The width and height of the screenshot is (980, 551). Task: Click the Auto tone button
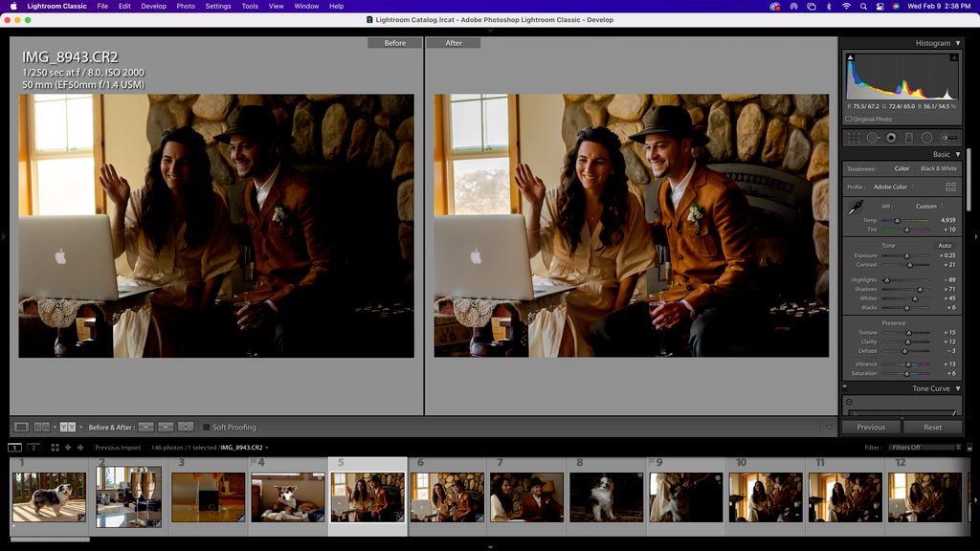click(945, 246)
